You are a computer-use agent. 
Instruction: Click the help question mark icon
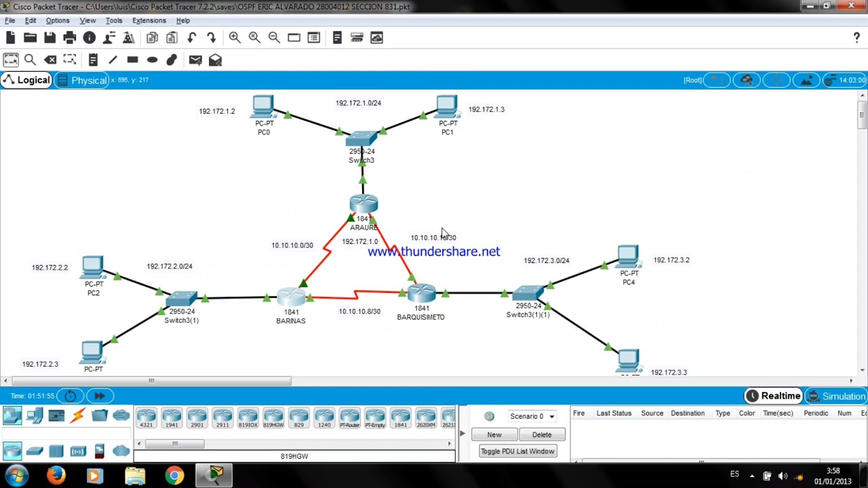[856, 37]
